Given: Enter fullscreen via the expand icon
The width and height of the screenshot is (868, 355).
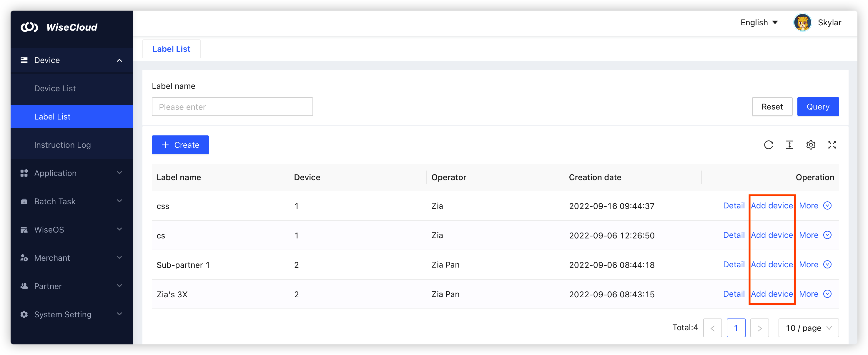Looking at the screenshot, I should tap(832, 145).
